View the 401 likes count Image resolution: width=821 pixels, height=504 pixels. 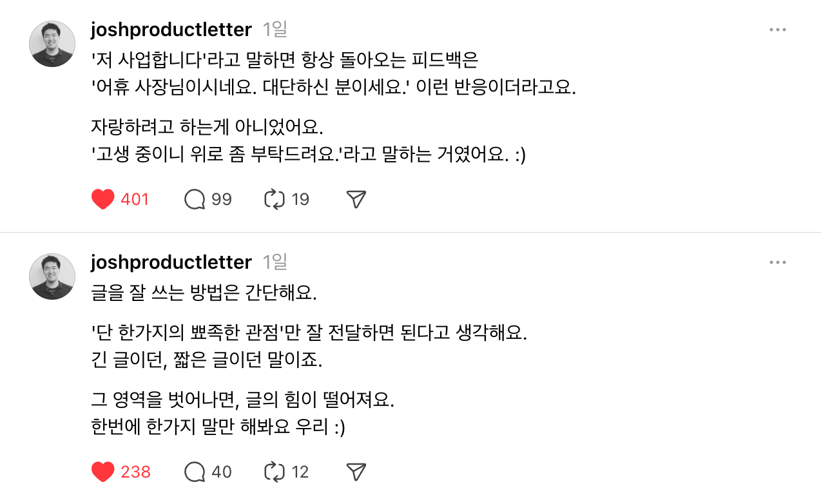click(x=135, y=200)
